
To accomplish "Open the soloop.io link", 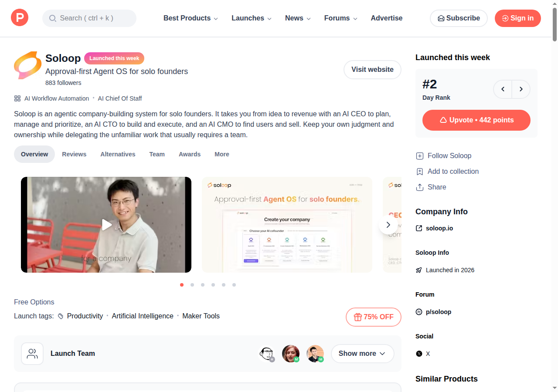I will 439,228.
